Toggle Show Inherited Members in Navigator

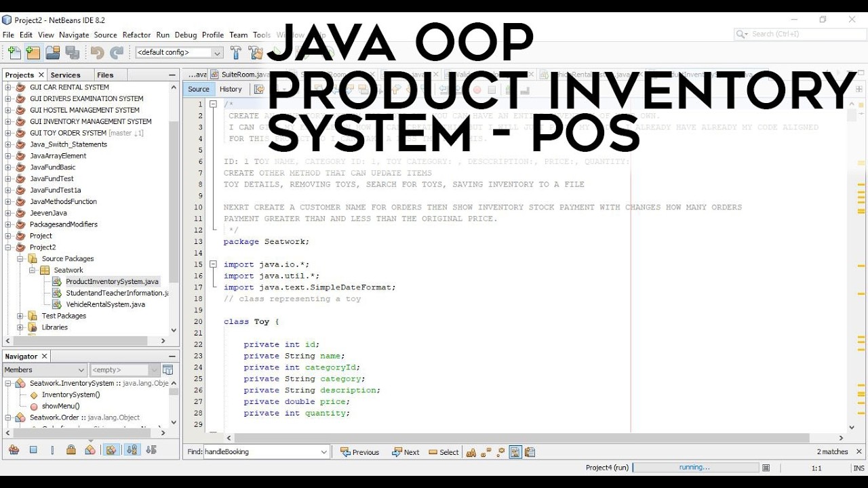[x=14, y=449]
